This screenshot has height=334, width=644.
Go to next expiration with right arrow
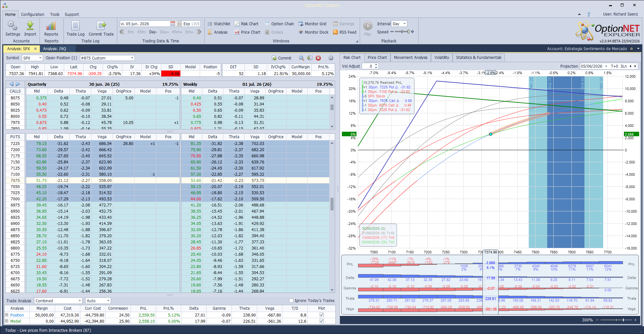click(x=18, y=84)
